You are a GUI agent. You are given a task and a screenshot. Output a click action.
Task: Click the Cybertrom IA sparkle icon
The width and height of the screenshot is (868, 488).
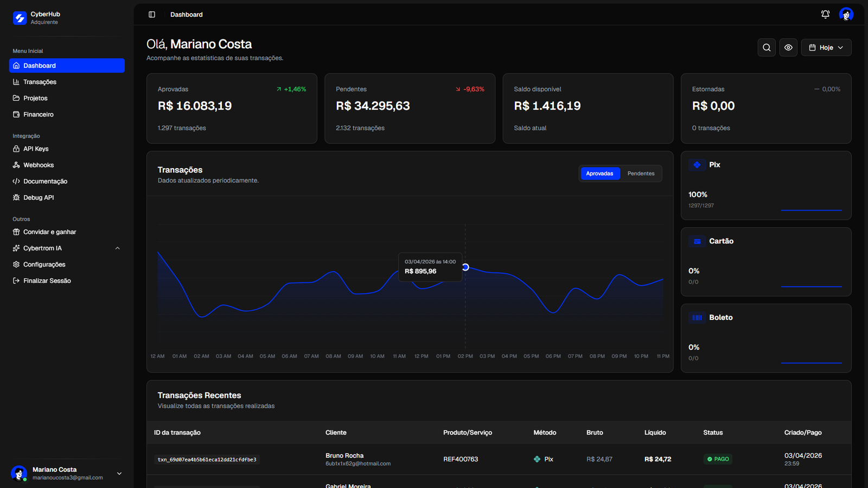tap(16, 248)
